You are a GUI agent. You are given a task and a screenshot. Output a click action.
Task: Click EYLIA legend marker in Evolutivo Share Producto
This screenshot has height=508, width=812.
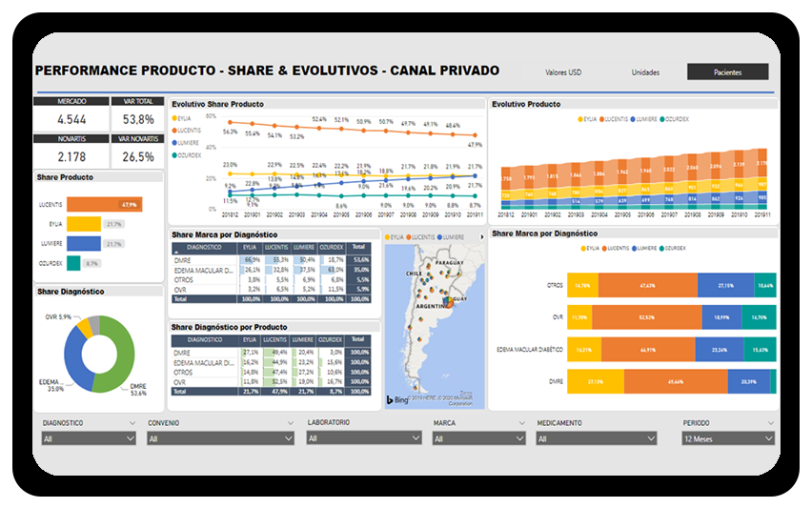click(x=174, y=117)
